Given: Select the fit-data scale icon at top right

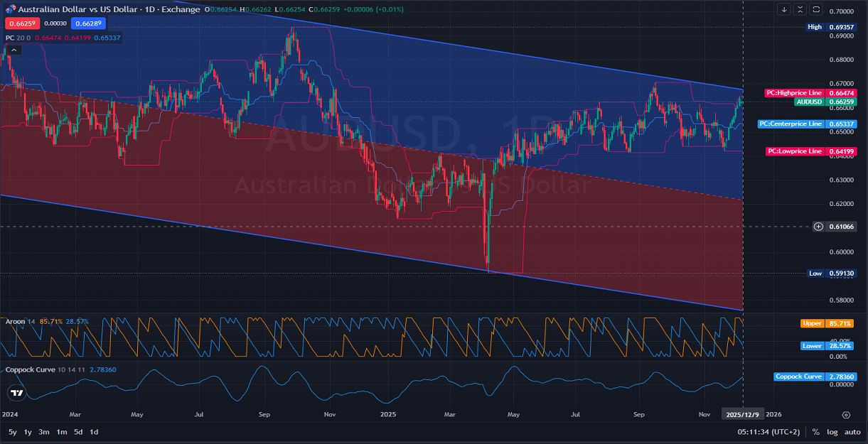Looking at the screenshot, I should (799, 9).
